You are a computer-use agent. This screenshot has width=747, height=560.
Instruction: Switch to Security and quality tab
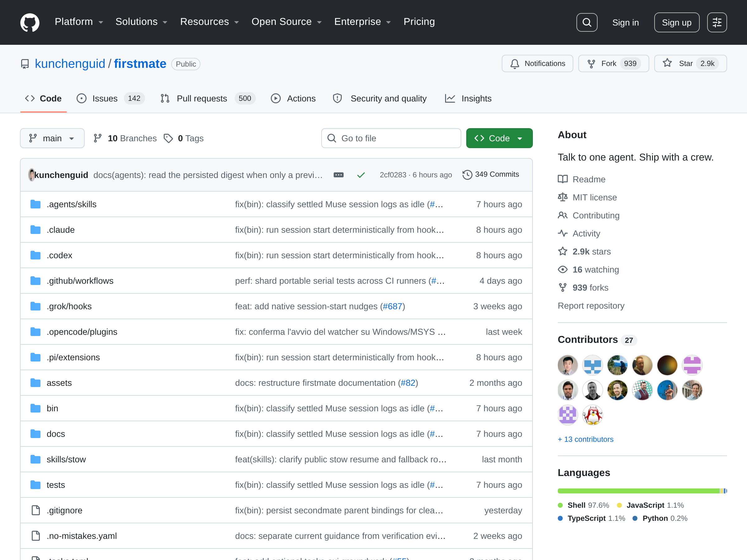coord(380,99)
